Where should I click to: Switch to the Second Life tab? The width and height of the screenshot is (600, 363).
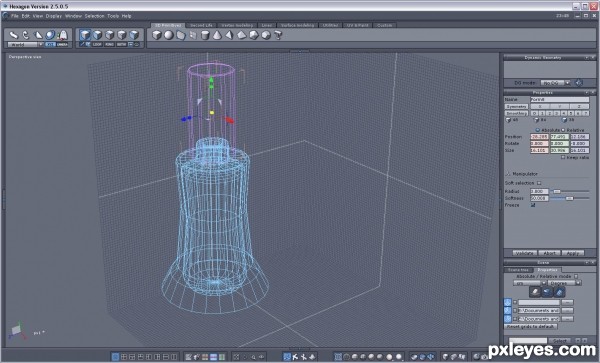point(201,25)
